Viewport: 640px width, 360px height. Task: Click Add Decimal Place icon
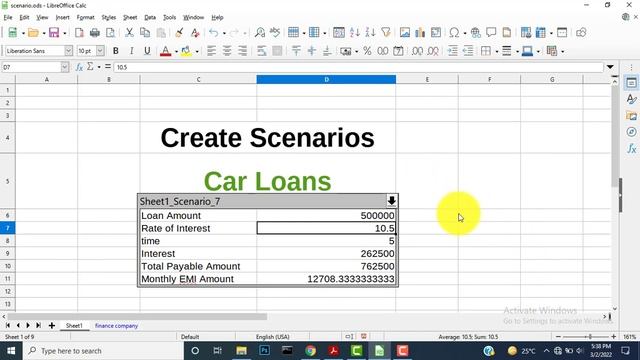417,51
